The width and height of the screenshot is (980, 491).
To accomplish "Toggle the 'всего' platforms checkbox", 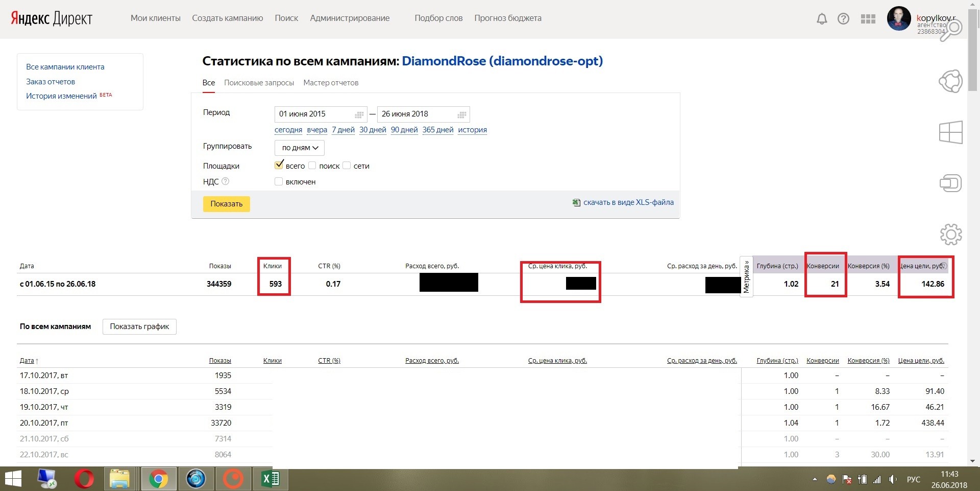I will (x=279, y=165).
